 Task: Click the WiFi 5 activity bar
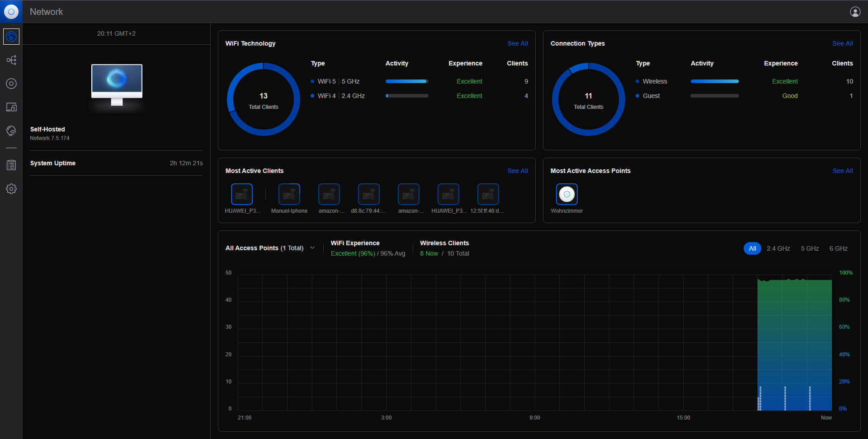point(406,81)
